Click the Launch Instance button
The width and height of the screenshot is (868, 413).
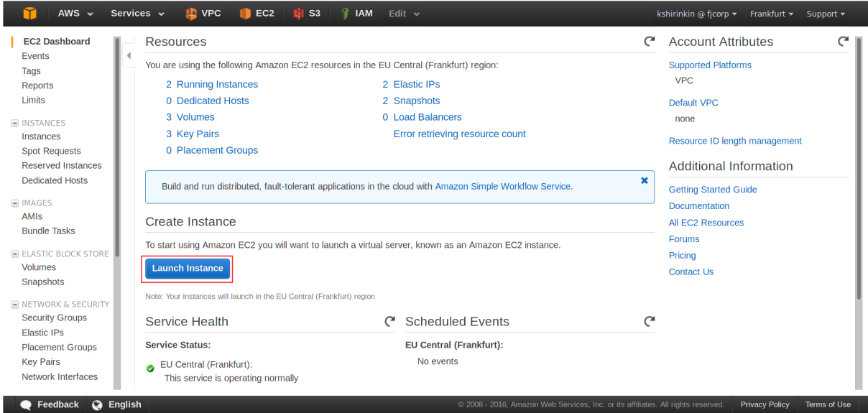(x=188, y=268)
